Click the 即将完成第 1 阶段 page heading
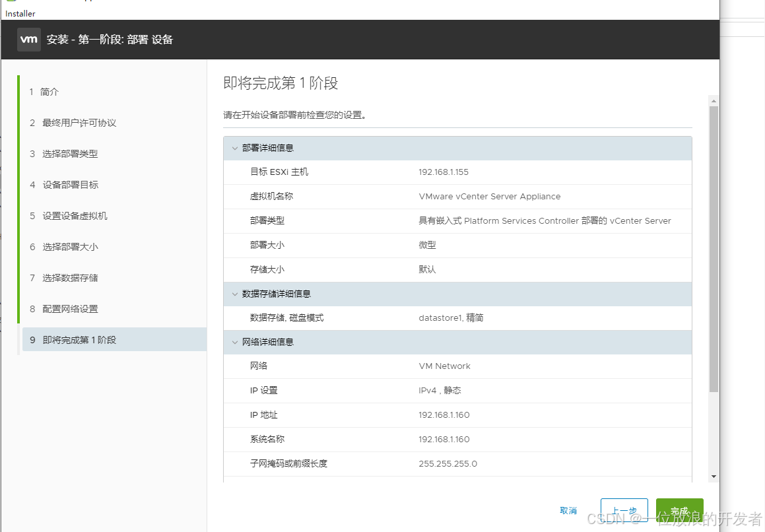765x532 pixels. click(281, 83)
